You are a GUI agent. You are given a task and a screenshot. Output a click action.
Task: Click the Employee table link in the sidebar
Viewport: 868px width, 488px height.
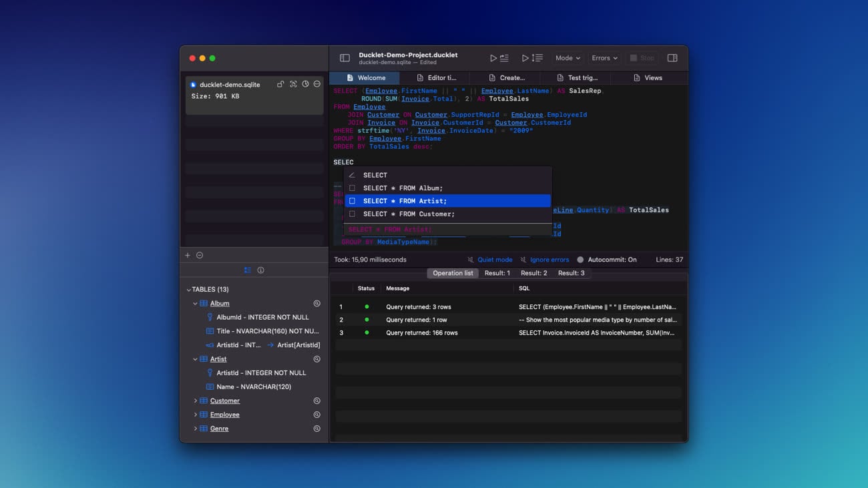point(224,415)
